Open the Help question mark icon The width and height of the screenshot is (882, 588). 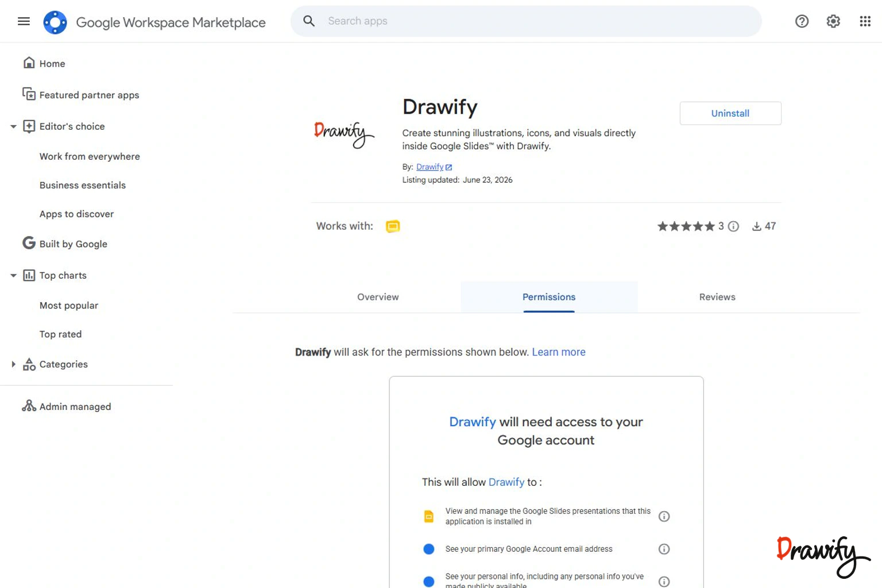pos(802,21)
